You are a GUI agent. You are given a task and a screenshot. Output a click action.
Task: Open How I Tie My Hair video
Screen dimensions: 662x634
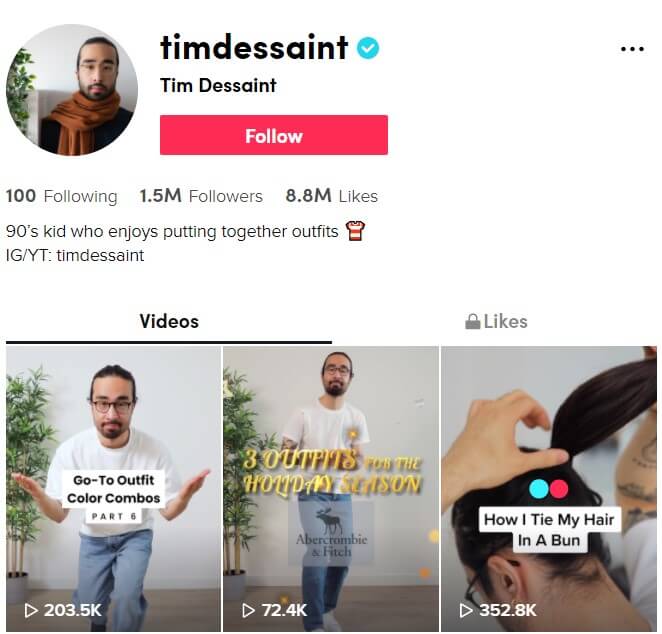(548, 489)
